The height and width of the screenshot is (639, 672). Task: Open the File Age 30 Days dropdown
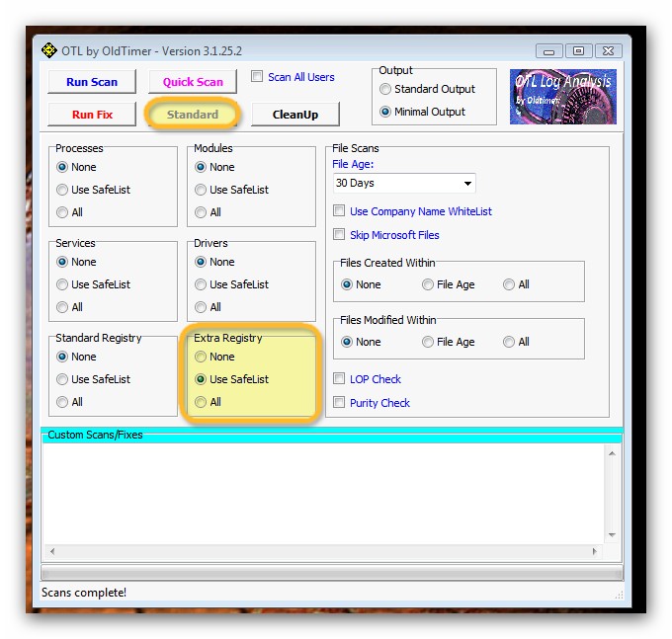coord(404,184)
